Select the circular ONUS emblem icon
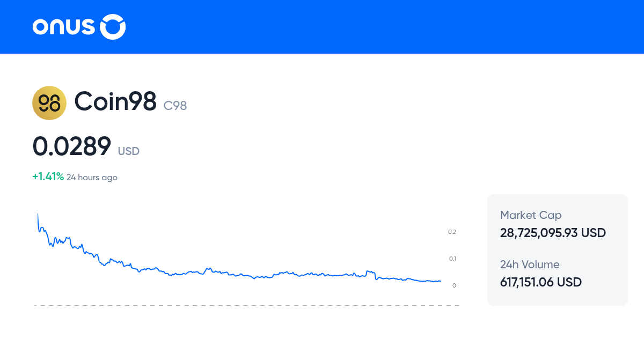The image size is (644, 338). tap(113, 27)
